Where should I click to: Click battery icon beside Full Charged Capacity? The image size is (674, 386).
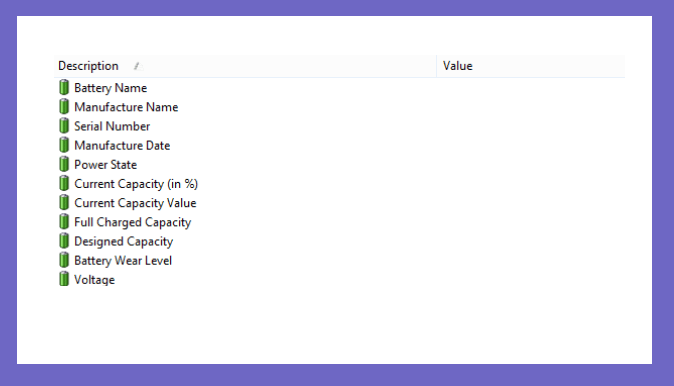click(x=64, y=222)
